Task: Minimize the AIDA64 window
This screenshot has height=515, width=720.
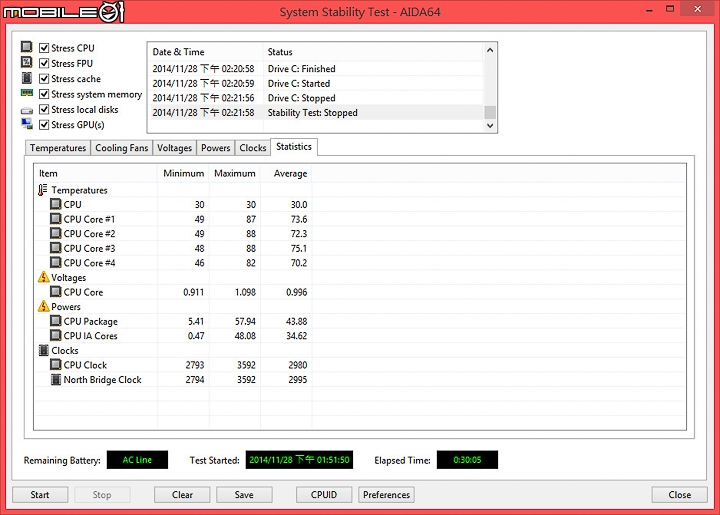Action: (649, 10)
